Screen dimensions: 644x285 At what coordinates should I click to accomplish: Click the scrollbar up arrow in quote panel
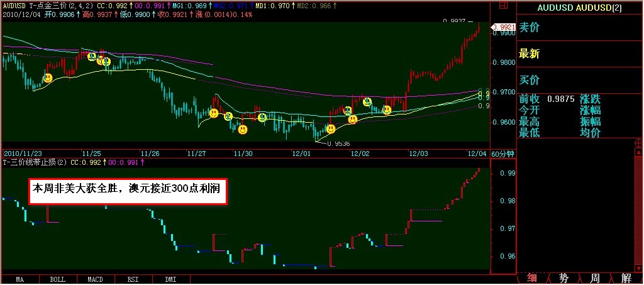[639, 154]
